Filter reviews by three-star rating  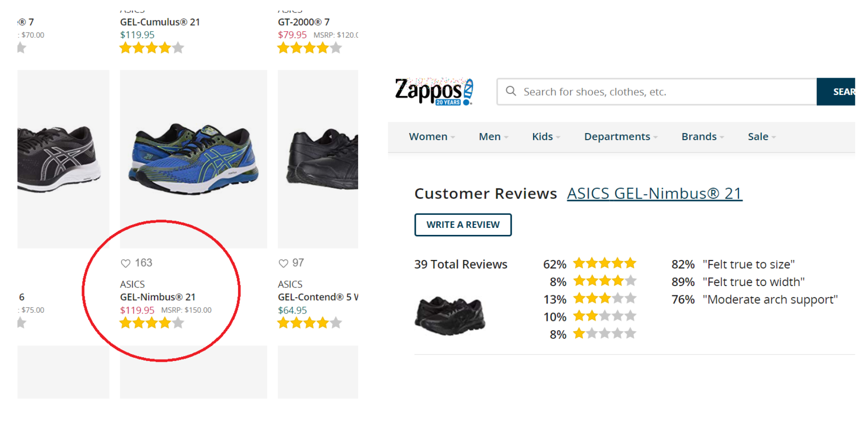(x=604, y=299)
